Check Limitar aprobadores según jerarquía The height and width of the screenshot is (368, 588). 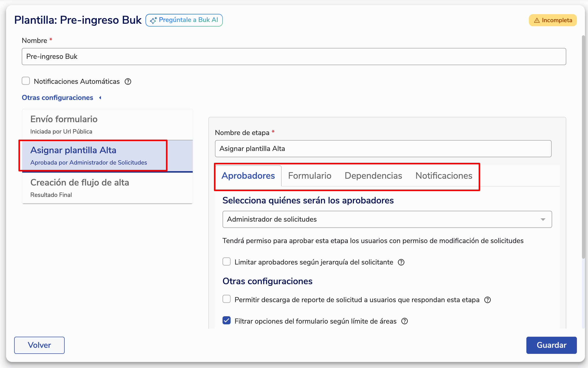coord(227,262)
